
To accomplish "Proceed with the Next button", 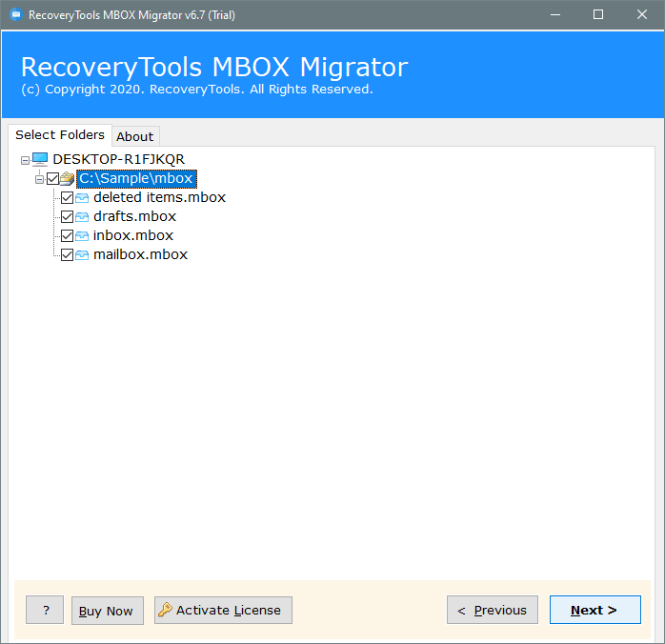I will pos(595,610).
